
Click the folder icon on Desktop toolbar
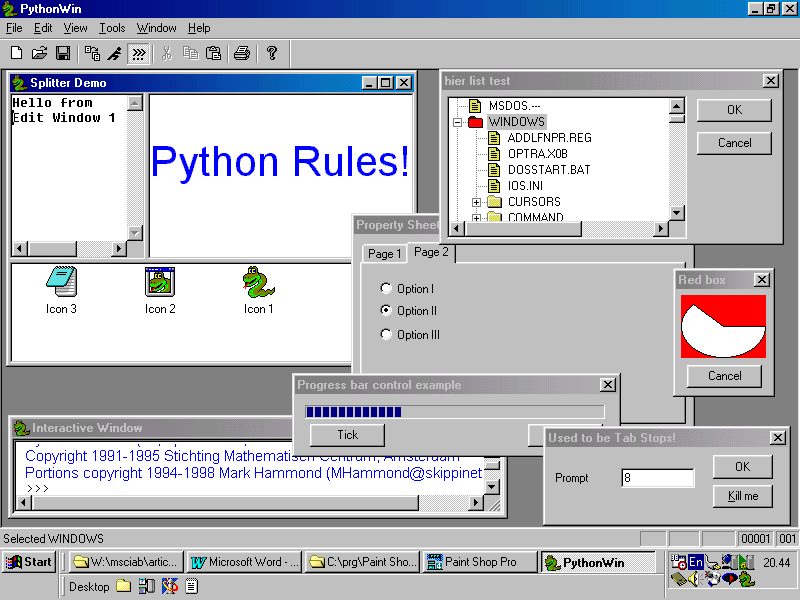coord(123,586)
